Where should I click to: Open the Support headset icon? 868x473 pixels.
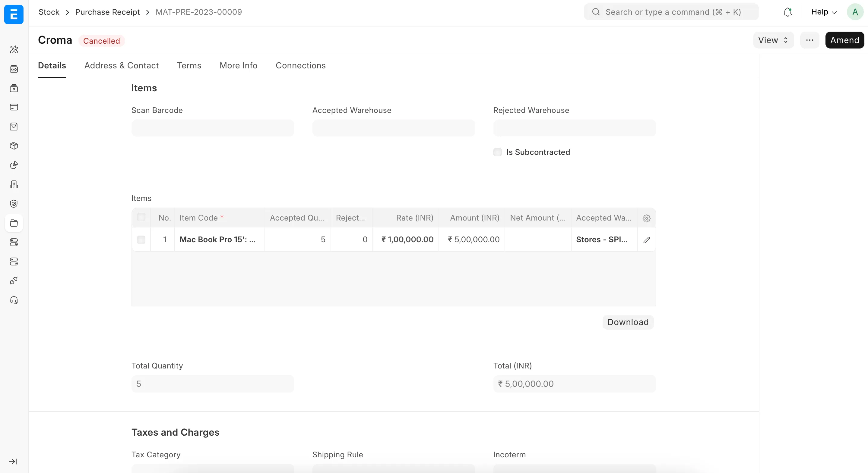[x=14, y=300]
